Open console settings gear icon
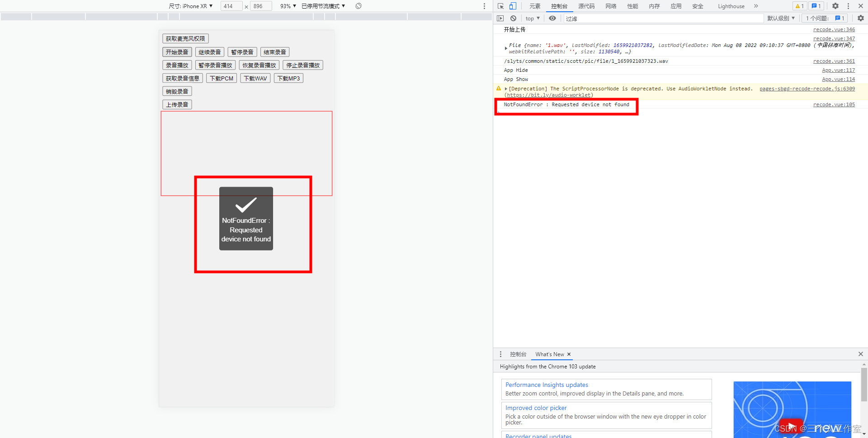 [860, 18]
